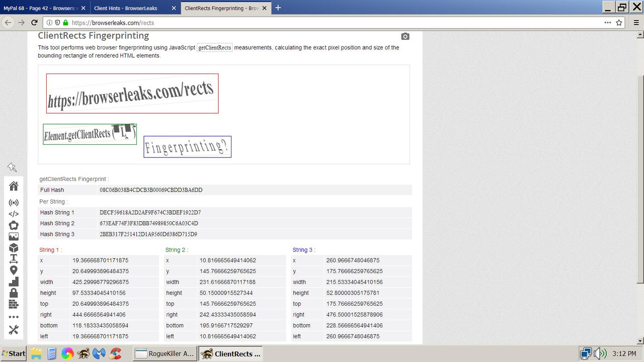This screenshot has height=362, width=644.
Task: Reload the page with the refresh icon
Action: click(x=34, y=22)
